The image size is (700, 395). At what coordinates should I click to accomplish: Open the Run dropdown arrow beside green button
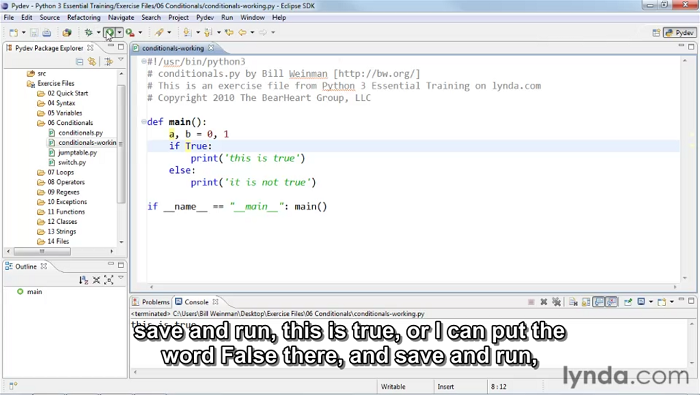pos(119,32)
